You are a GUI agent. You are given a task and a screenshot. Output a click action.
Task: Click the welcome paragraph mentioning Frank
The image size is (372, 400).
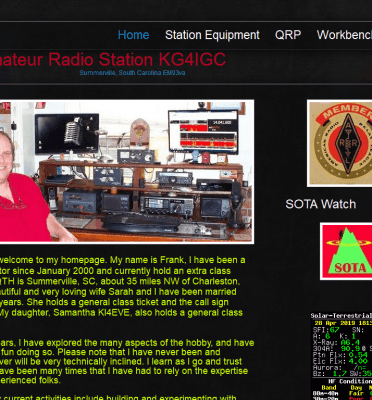pyautogui.click(x=123, y=286)
